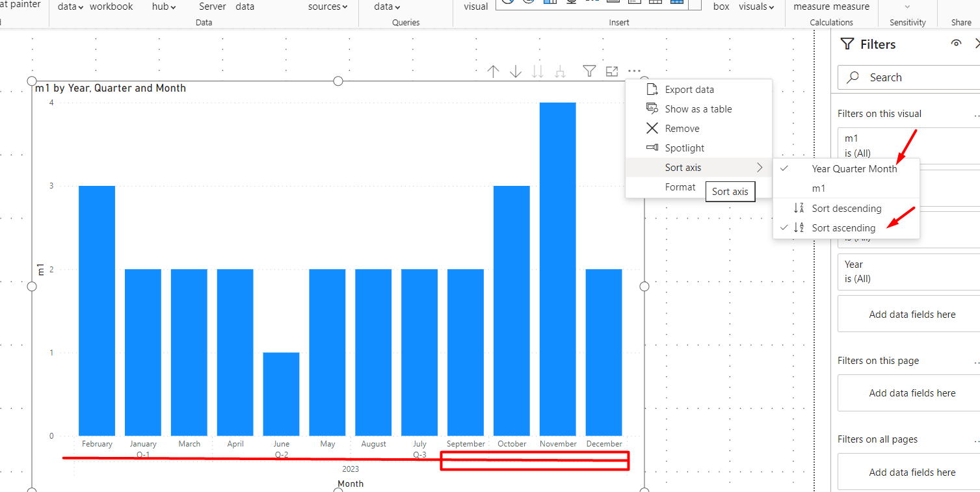Click the Filters pane Search box
Image resolution: width=980 pixels, height=492 pixels.
point(910,77)
